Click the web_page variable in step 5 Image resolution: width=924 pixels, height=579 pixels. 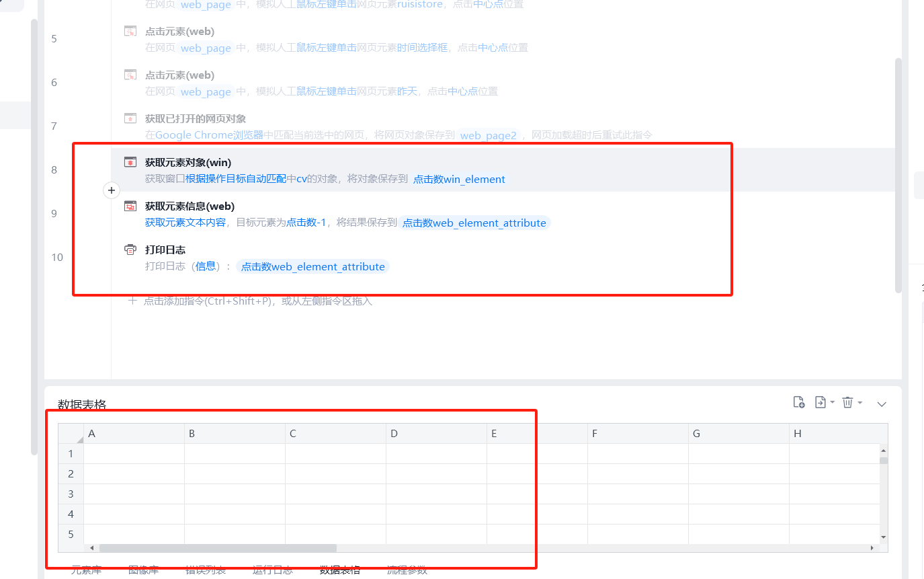[206, 48]
